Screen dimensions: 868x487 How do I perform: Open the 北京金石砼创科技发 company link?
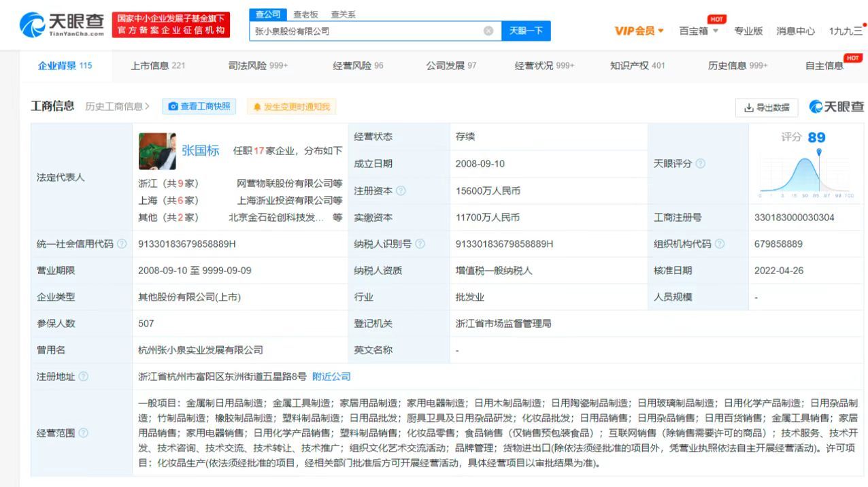[276, 218]
